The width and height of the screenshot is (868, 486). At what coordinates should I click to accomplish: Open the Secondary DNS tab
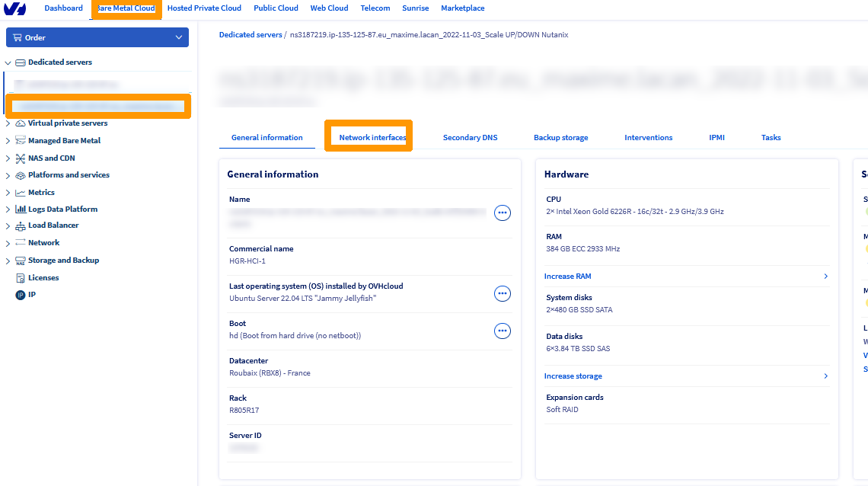pos(470,138)
